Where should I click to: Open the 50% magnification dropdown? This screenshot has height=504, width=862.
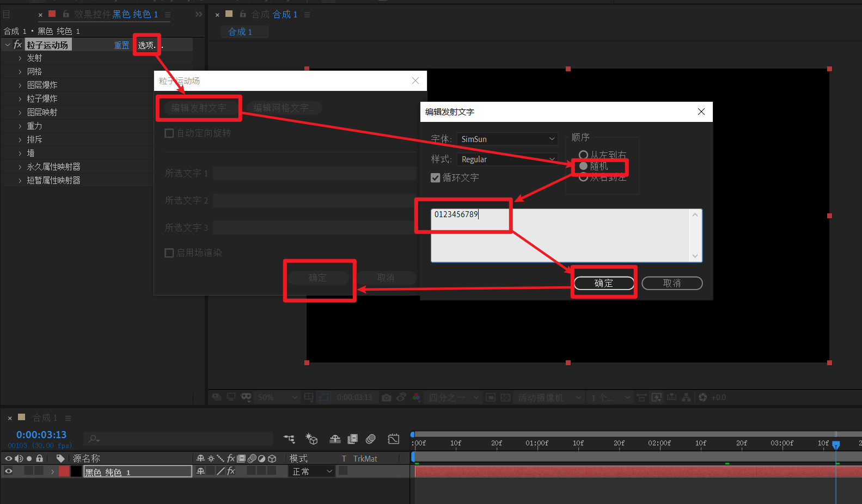[277, 398]
